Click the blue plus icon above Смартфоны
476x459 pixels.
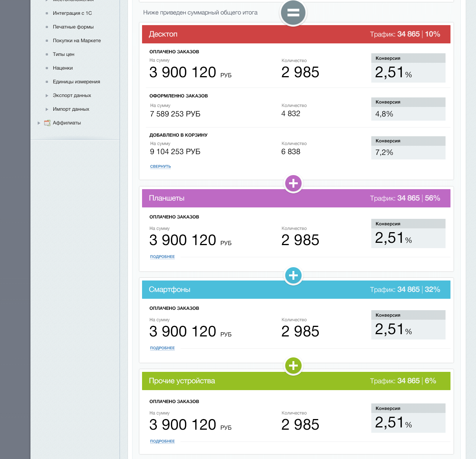293,275
